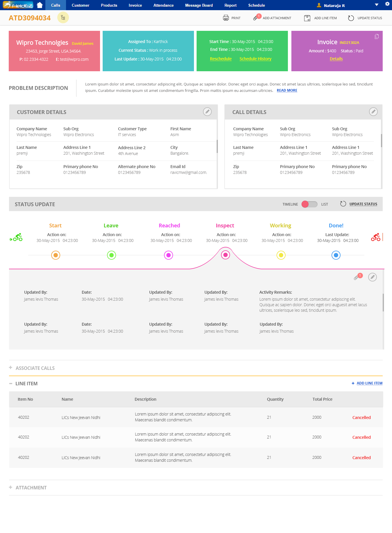Open the Nataraja R user dropdown arrow
The width and height of the screenshot is (392, 533).
pos(377,5)
